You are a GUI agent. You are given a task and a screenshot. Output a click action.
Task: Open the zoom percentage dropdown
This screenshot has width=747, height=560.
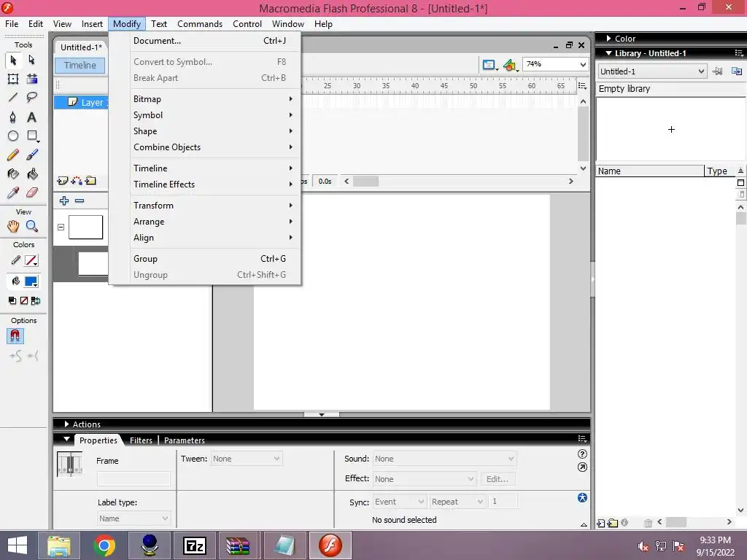coord(583,64)
